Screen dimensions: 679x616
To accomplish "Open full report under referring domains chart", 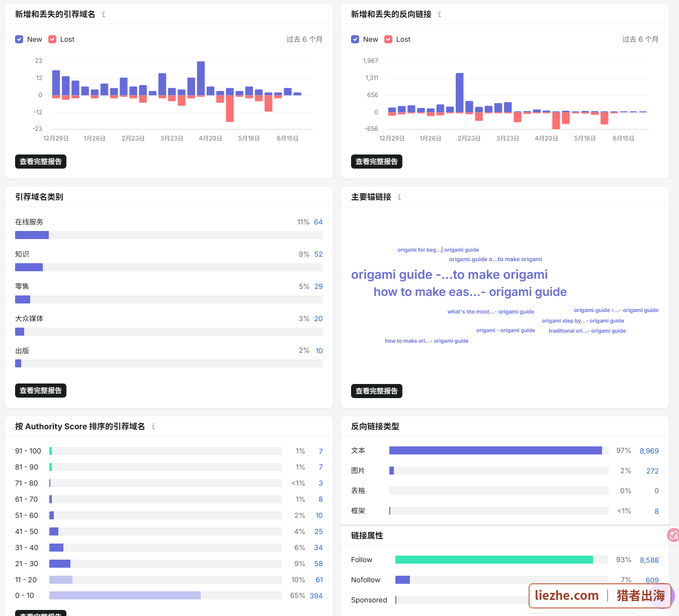I will tap(41, 162).
